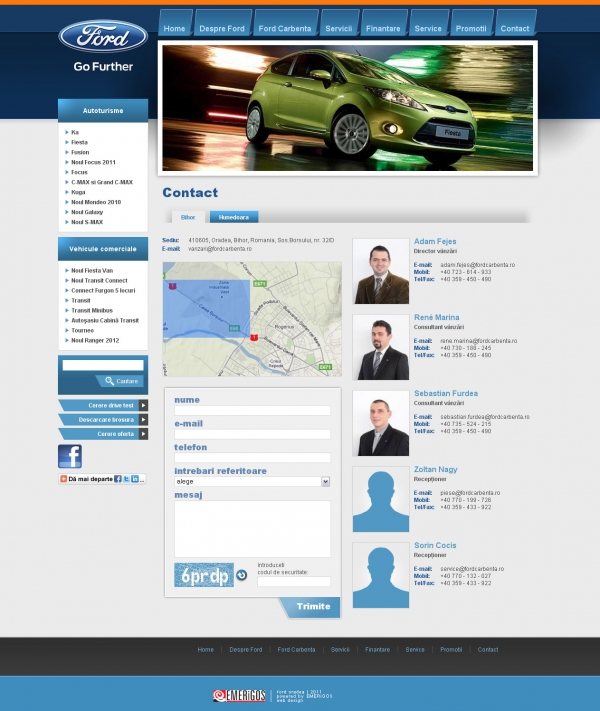Open Noul Focus 2011 link
The height and width of the screenshot is (711, 600).
point(93,162)
